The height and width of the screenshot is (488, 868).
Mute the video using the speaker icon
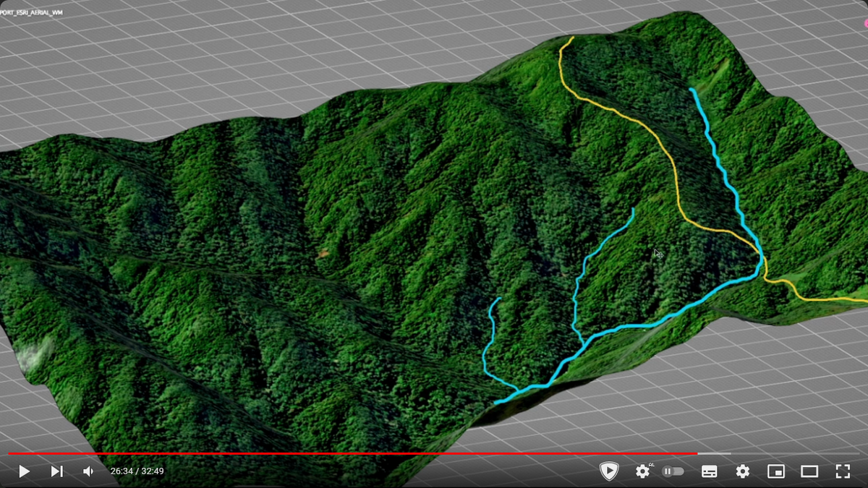(x=88, y=471)
